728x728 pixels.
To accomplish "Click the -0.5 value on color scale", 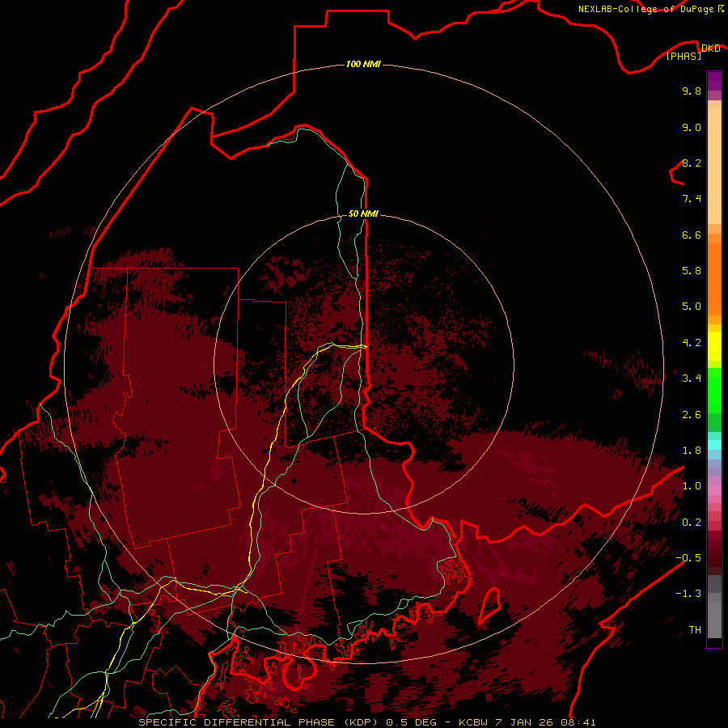I will point(688,558).
